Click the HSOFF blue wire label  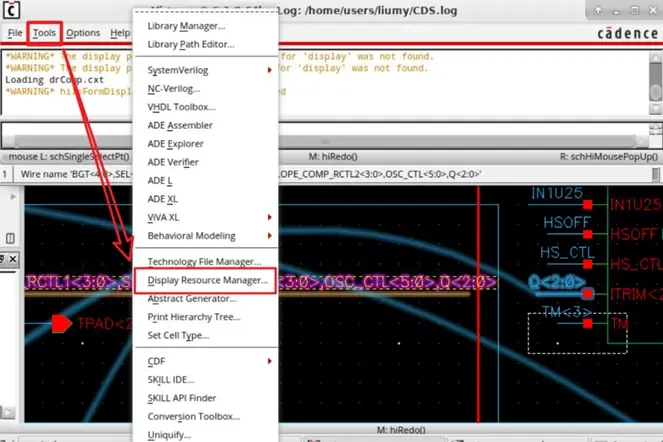(566, 222)
